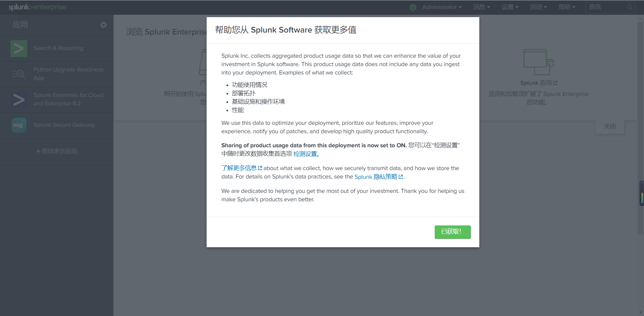
Task: Click the scrollbar down arrow
Action: [640, 313]
